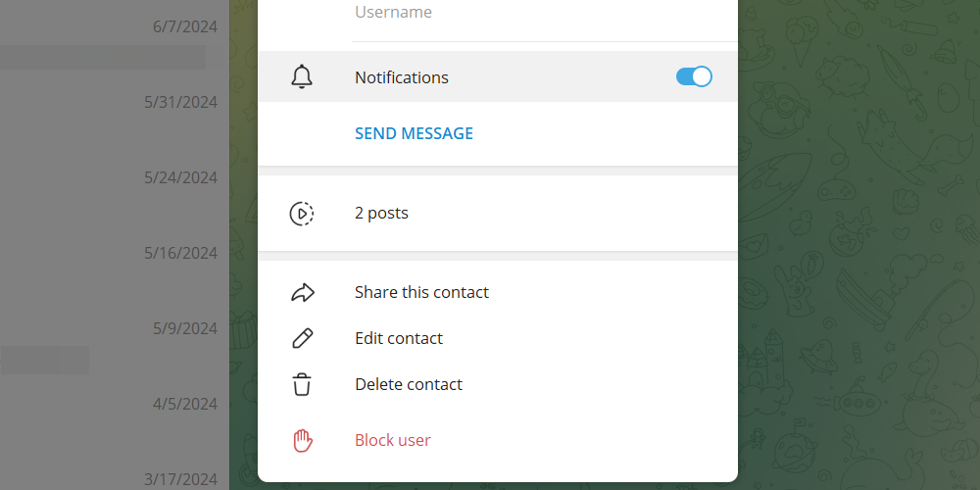The height and width of the screenshot is (490, 980).
Task: Click the Notifications row label
Action: 402,77
